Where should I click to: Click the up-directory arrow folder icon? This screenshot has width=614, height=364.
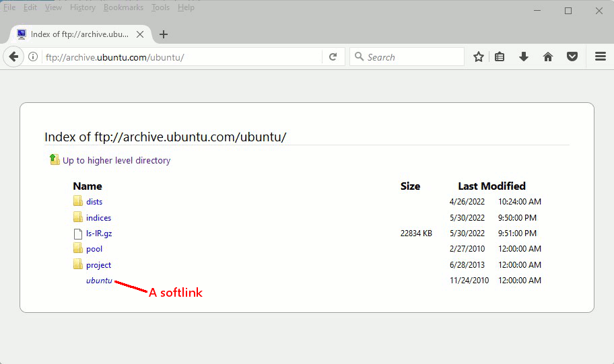coord(55,159)
